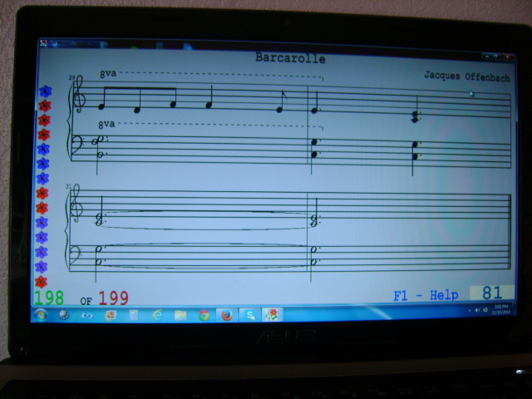Click measure number 31
The width and height of the screenshot is (532, 399).
pyautogui.click(x=68, y=186)
